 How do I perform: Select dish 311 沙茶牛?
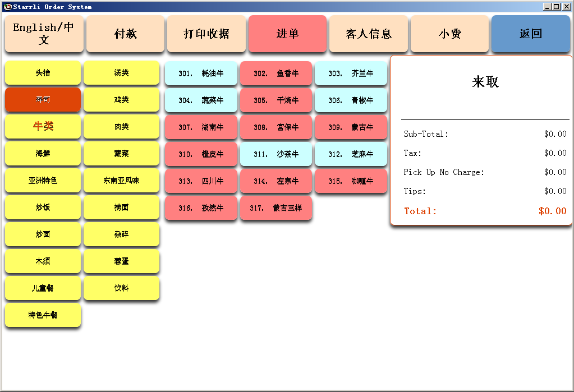(275, 154)
